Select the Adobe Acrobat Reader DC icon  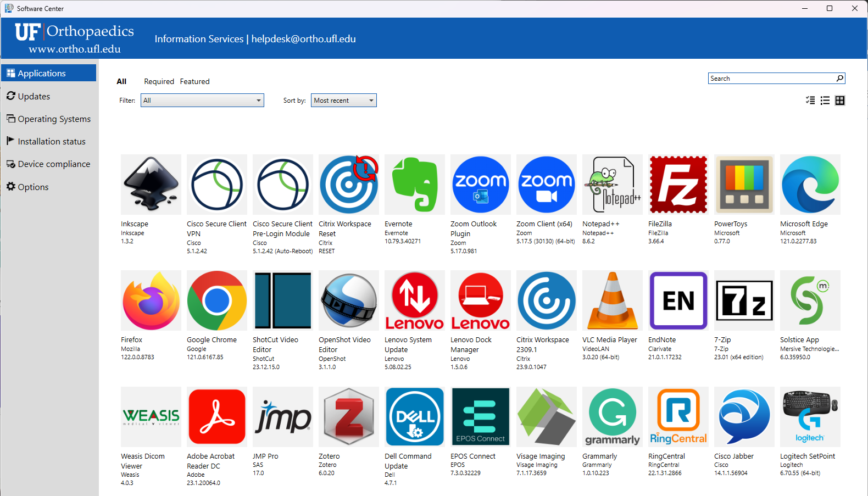click(217, 417)
